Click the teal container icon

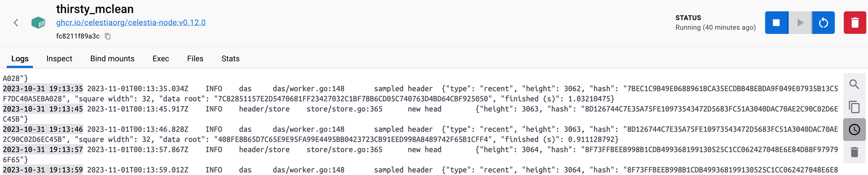pyautogui.click(x=38, y=23)
